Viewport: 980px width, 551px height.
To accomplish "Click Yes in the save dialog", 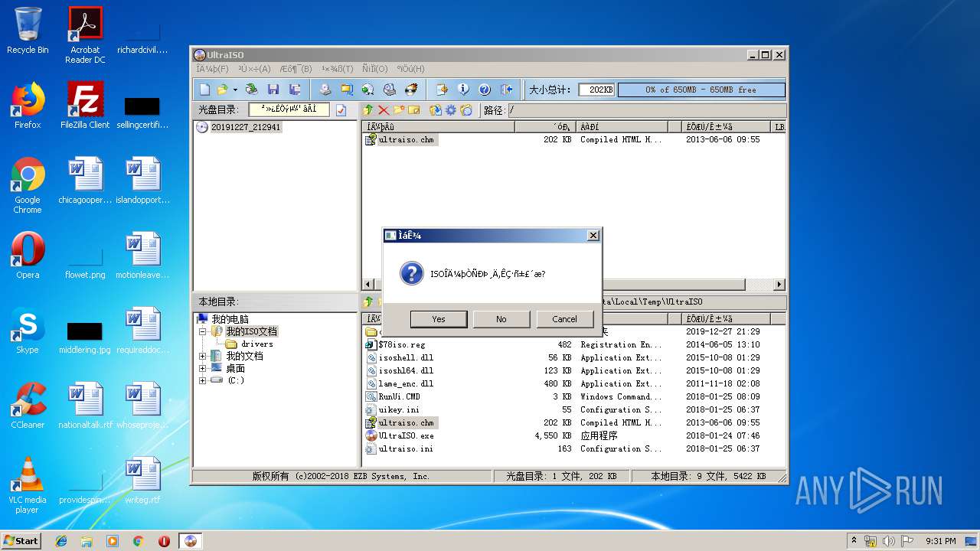I will click(439, 319).
